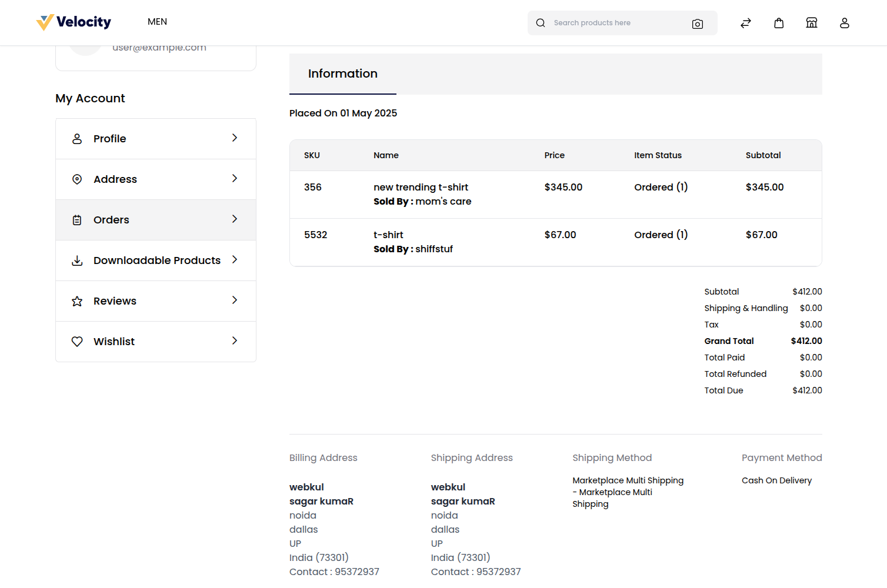Click SKU value 5532
Image resolution: width=887 pixels, height=588 pixels.
click(x=316, y=235)
